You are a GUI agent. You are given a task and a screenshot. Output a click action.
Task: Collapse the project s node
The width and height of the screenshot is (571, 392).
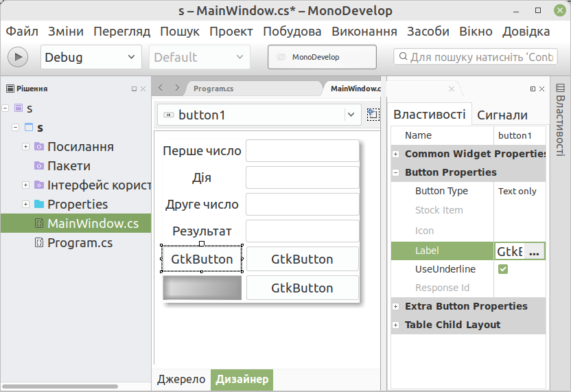tap(15, 127)
